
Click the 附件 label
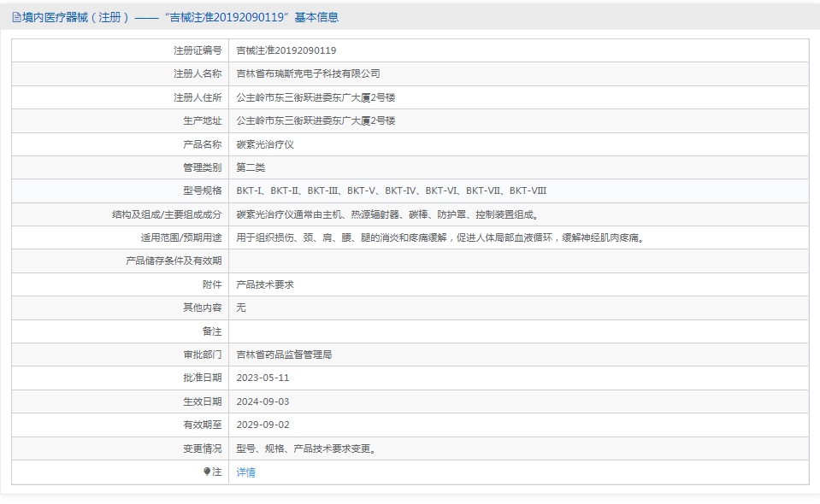[212, 284]
